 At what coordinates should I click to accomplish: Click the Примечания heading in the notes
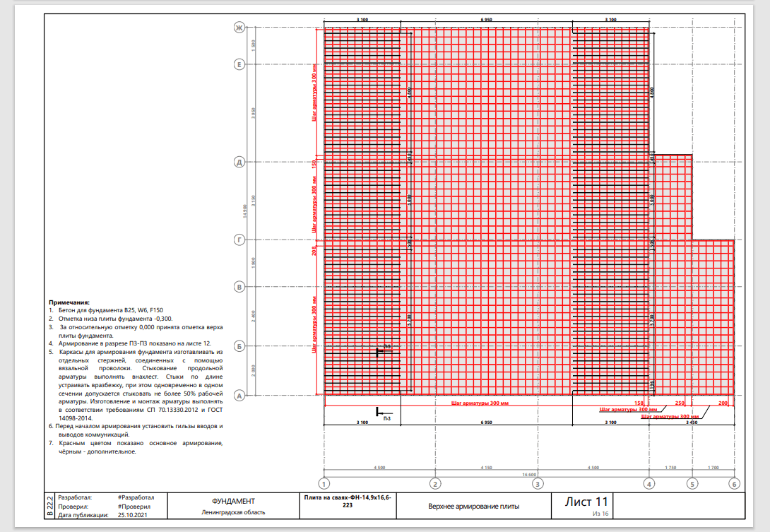pyautogui.click(x=69, y=302)
